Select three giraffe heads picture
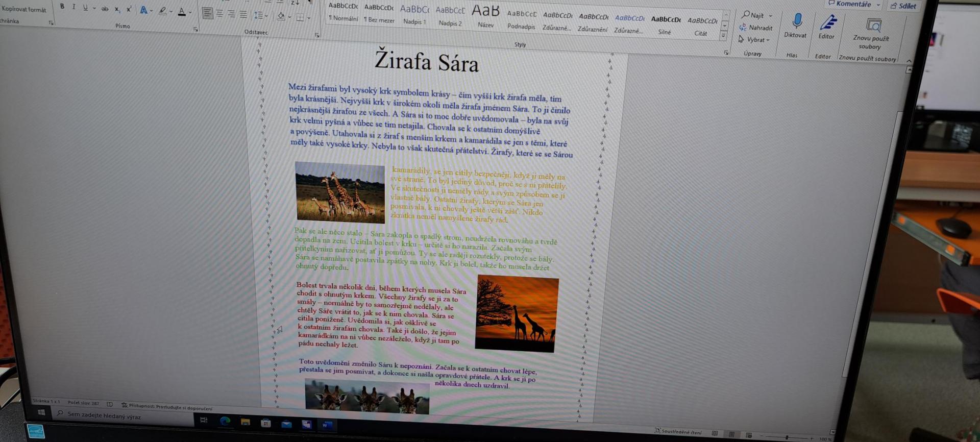 [367, 396]
